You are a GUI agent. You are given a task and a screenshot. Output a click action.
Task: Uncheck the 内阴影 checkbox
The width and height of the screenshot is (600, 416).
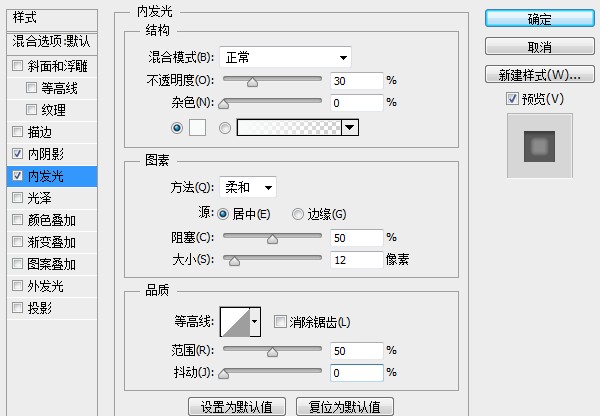click(x=17, y=153)
